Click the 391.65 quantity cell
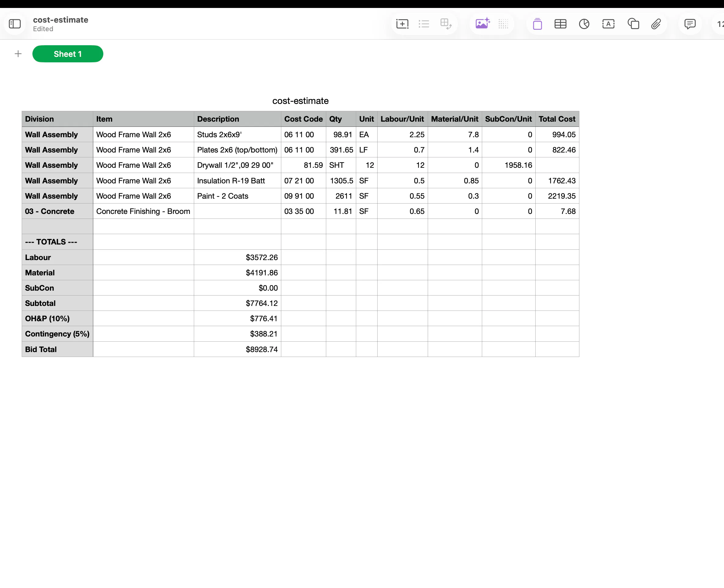Screen dimensions: 724x588 click(x=341, y=150)
